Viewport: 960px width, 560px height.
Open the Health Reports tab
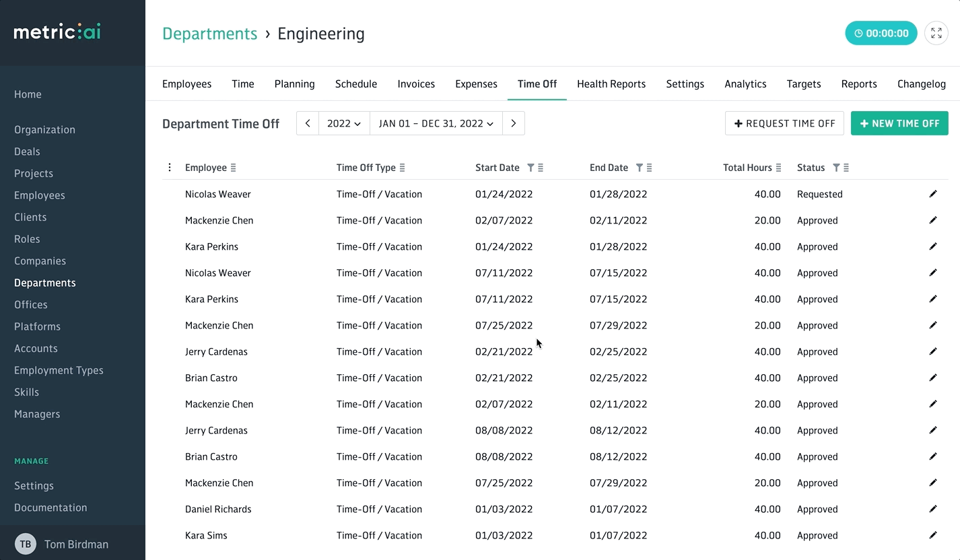click(611, 84)
